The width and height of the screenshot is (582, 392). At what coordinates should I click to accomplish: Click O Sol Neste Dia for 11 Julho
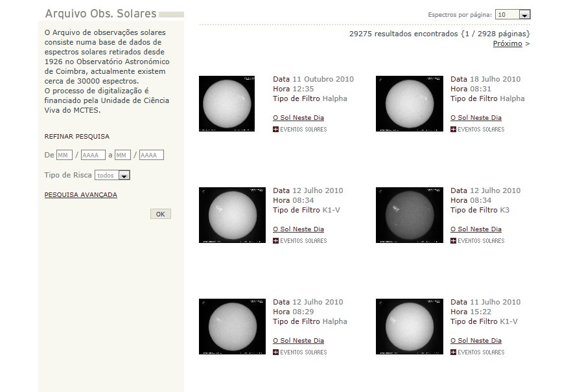[476, 341]
